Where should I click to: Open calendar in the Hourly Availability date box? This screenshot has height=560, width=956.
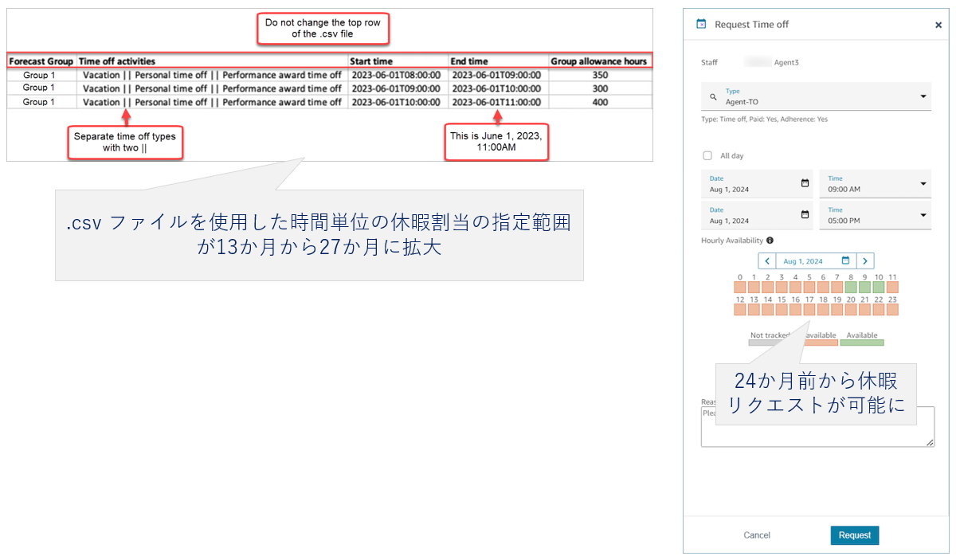845,260
